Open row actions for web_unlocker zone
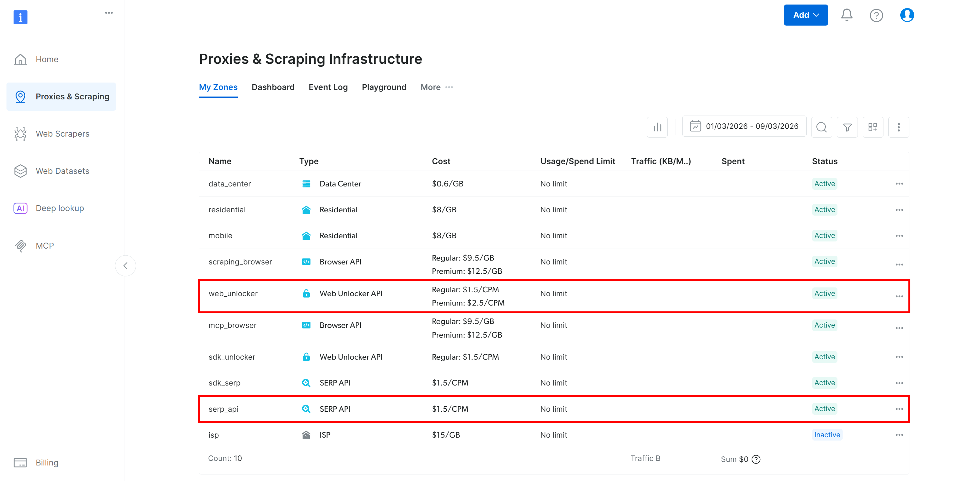Image resolution: width=980 pixels, height=481 pixels. tap(899, 296)
